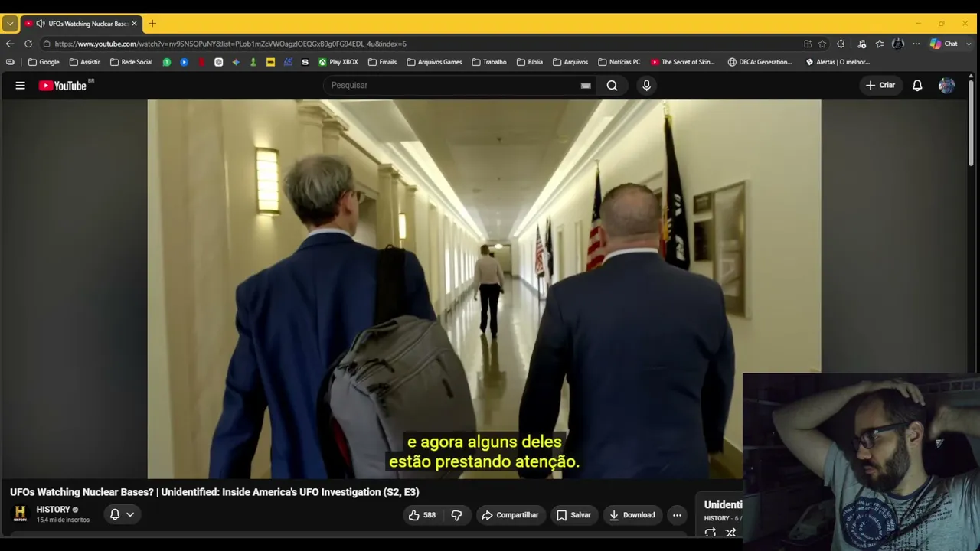Open the Bíblia bookmarks folder

pos(530,62)
